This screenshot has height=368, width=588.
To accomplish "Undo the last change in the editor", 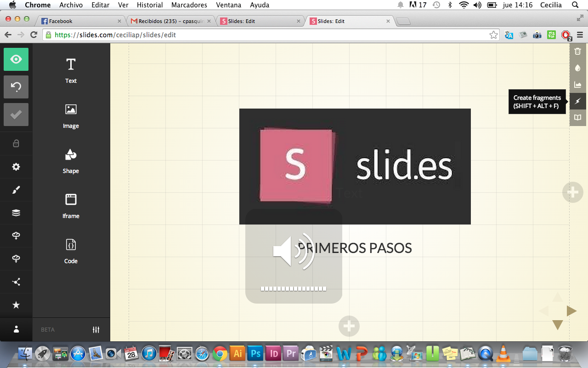I will click(x=16, y=87).
